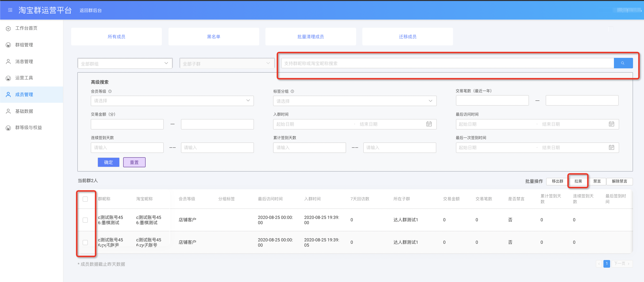Expand the 会员等级 select dropdown
644x282 pixels.
point(172,101)
